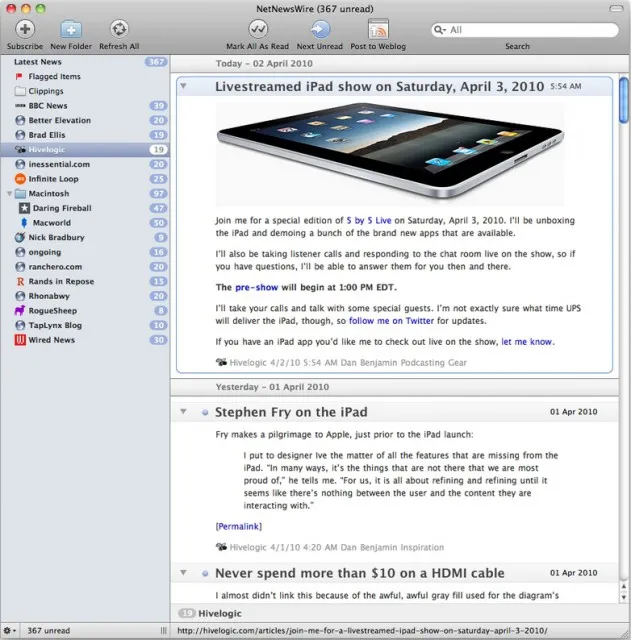
Task: Select the Latest News header
Action: pyautogui.click(x=84, y=62)
